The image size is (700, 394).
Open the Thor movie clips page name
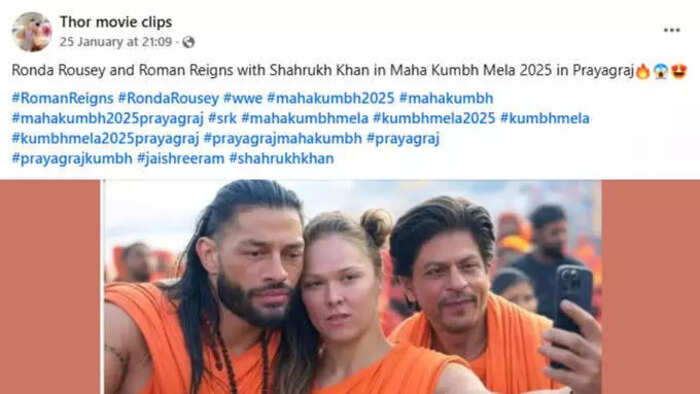point(116,22)
